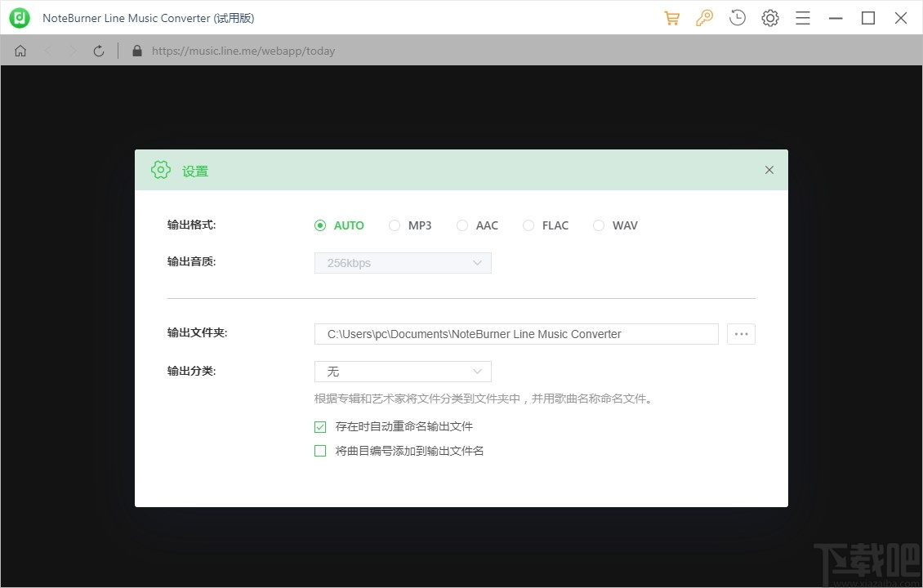Screen dimensions: 923x588
Task: Enable 将曲目编号添加到输出文件名
Action: coord(320,450)
